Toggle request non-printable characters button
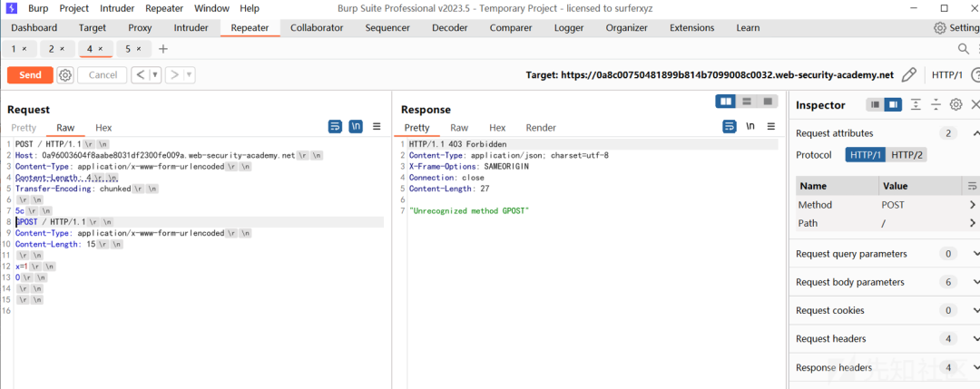The height and width of the screenshot is (389, 980). (x=356, y=126)
